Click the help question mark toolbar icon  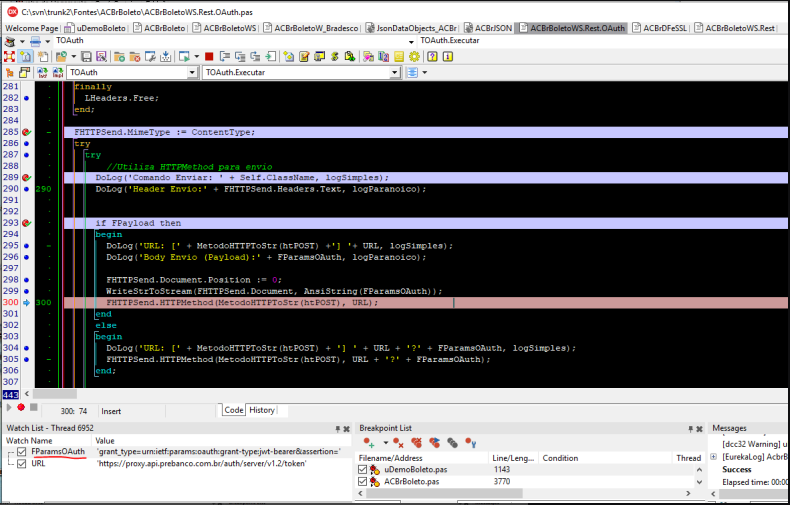[432, 56]
